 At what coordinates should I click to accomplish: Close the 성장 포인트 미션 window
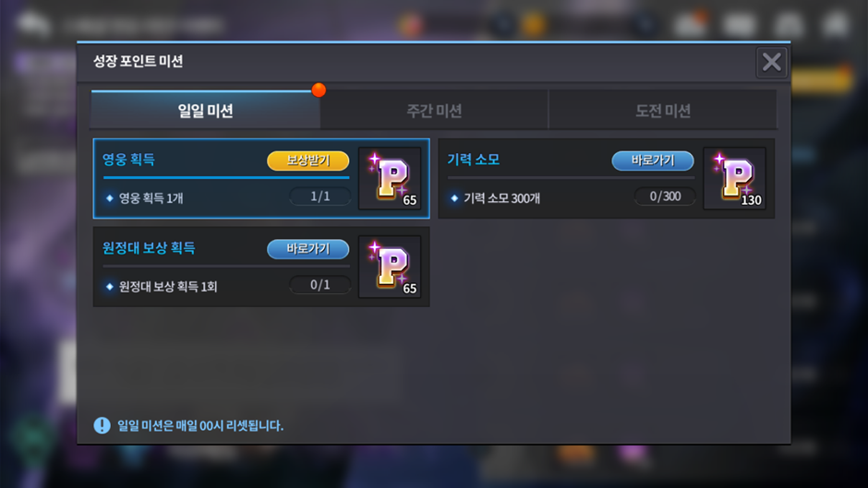click(772, 63)
